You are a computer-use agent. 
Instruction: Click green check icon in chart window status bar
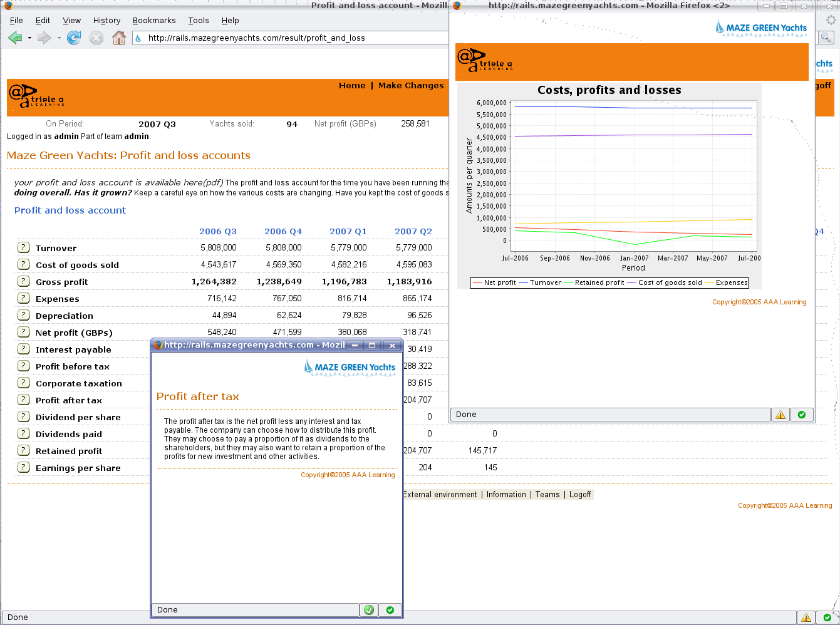[x=802, y=415]
